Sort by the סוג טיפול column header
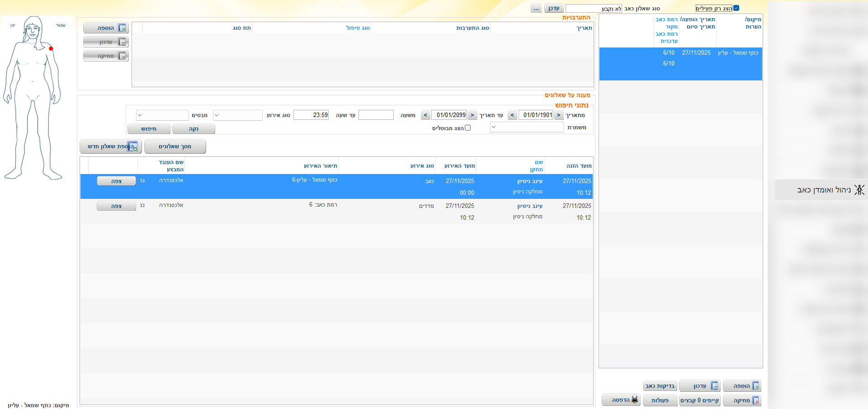The width and height of the screenshot is (868, 409). (x=358, y=28)
